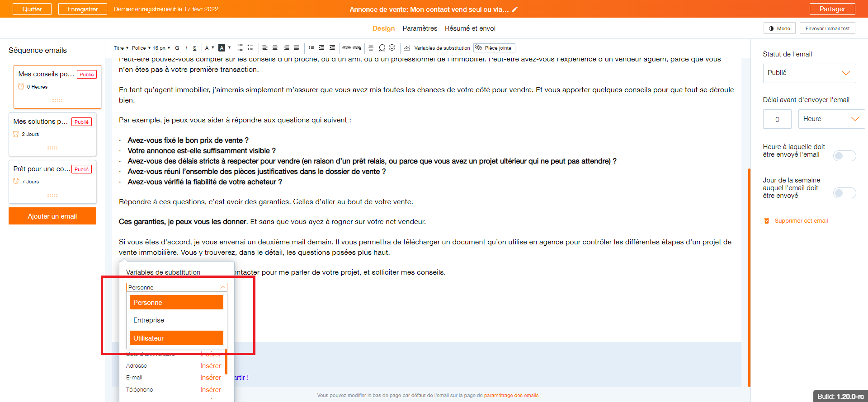Image resolution: width=868 pixels, height=402 pixels.
Task: Insert a horizontal line
Action: click(x=371, y=48)
